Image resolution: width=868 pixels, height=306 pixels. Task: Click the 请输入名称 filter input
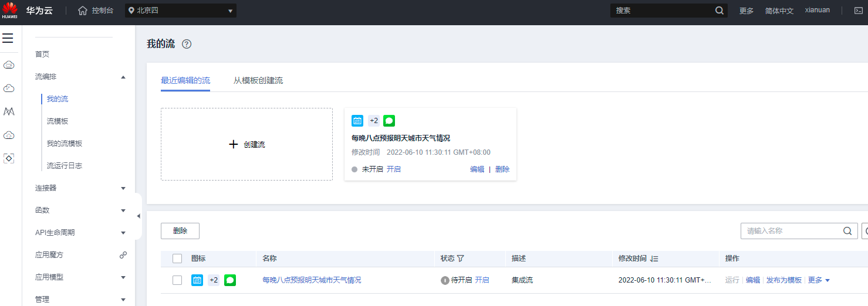point(791,231)
